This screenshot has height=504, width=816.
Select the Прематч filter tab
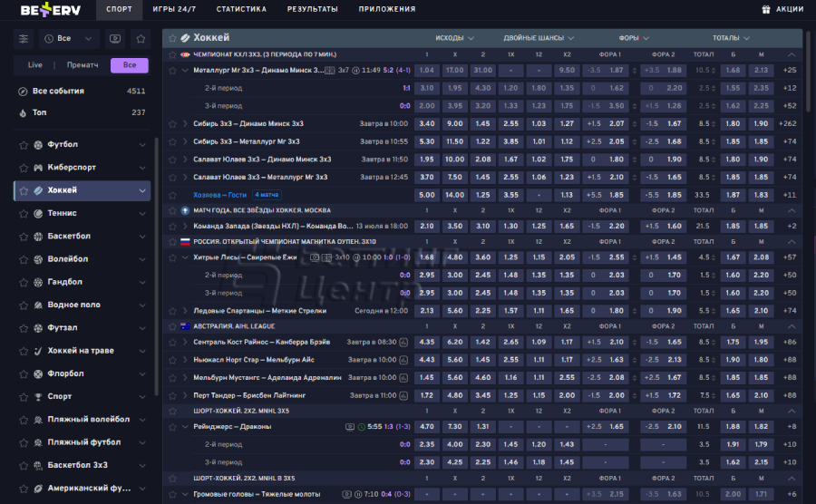[83, 65]
